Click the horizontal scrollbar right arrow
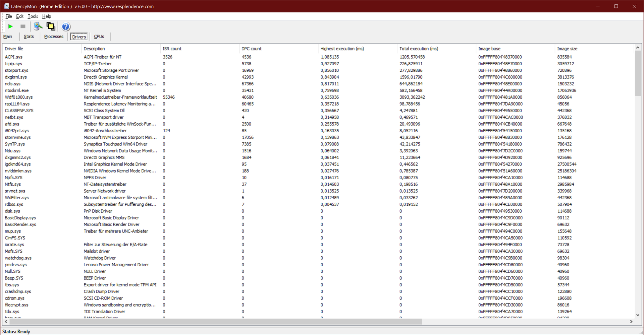 (x=631, y=322)
